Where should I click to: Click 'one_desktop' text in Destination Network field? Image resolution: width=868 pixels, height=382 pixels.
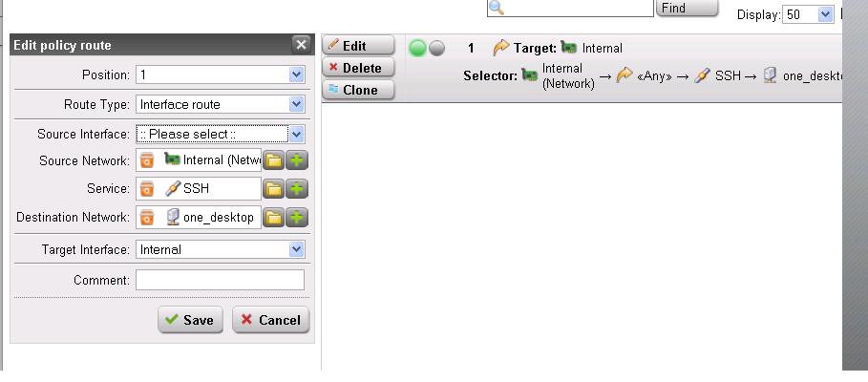pos(219,218)
